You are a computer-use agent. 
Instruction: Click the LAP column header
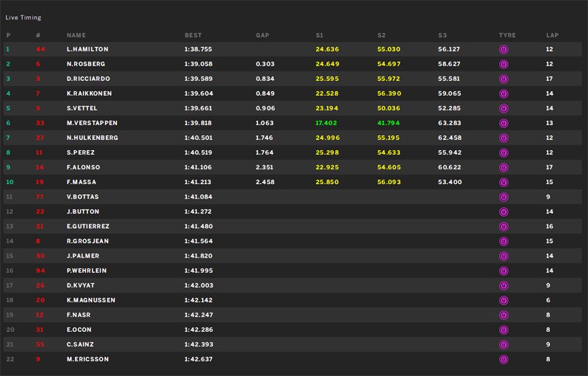tap(552, 35)
